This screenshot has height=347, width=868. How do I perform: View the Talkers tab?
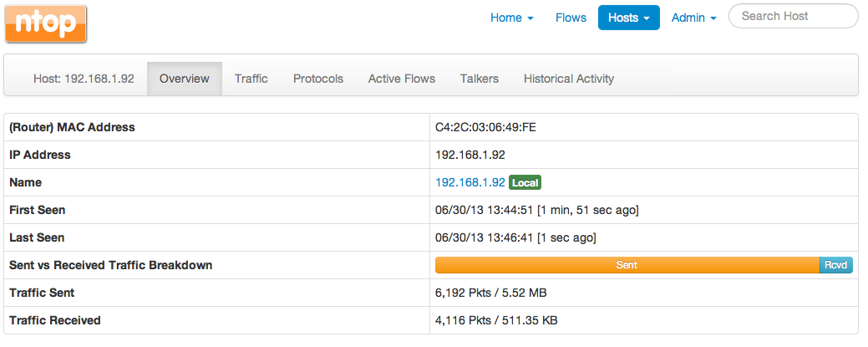(480, 79)
